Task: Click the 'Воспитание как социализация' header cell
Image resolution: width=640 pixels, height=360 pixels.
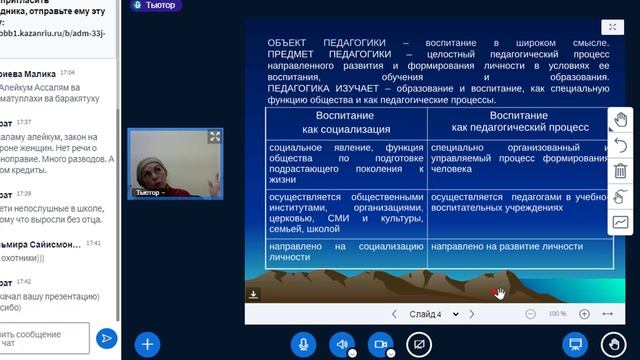Action: click(x=346, y=123)
